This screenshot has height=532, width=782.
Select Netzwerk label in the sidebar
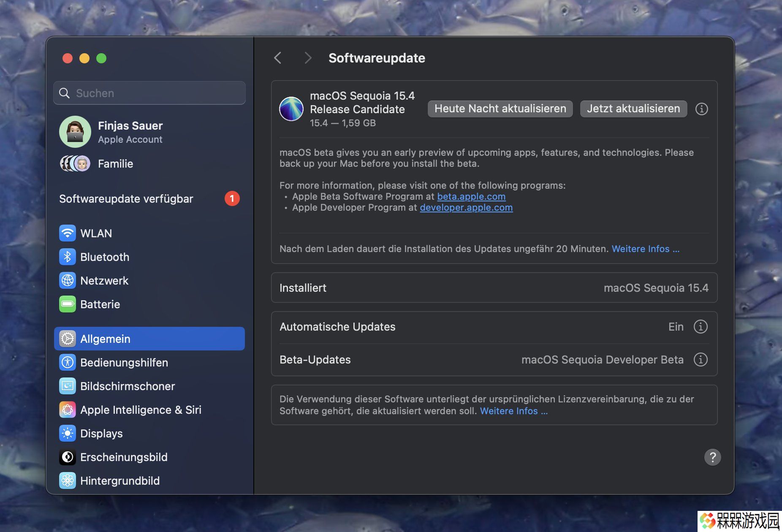tap(104, 280)
